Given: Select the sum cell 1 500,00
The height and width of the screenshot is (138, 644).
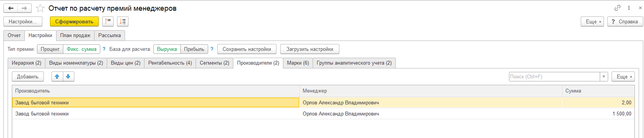Looking at the screenshot, I should (x=599, y=114).
